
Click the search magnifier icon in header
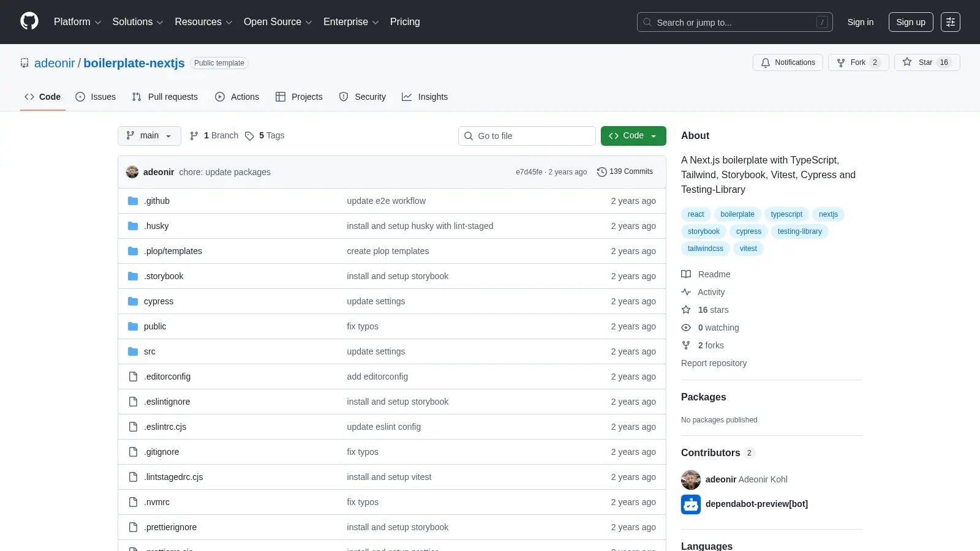click(647, 22)
